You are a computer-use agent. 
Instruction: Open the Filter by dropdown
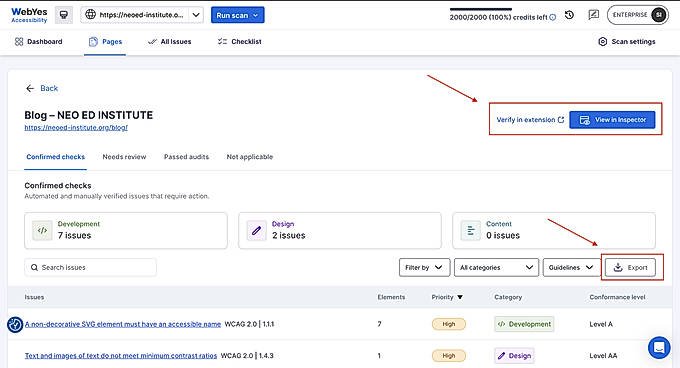pyautogui.click(x=425, y=267)
